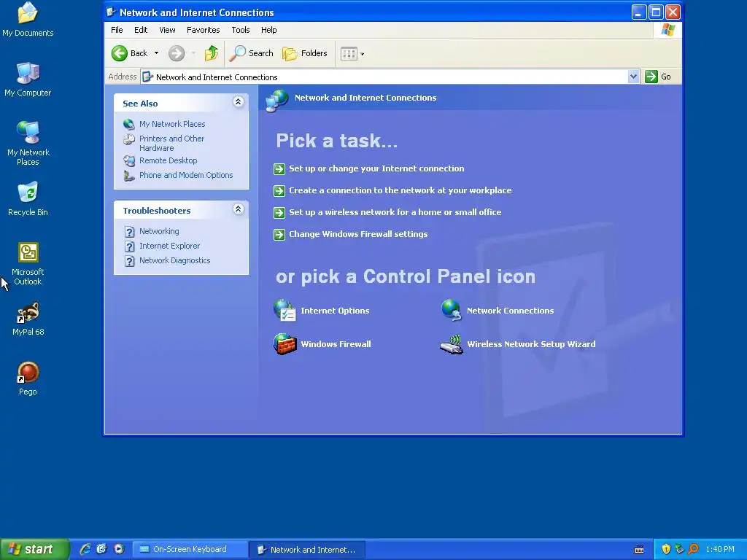Open the Views dropdown arrow

(363, 54)
